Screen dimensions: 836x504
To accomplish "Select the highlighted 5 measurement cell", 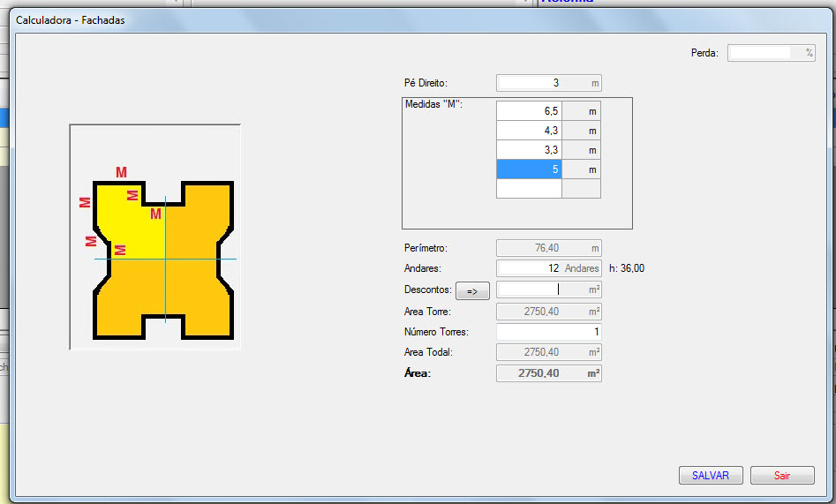I will (x=529, y=169).
